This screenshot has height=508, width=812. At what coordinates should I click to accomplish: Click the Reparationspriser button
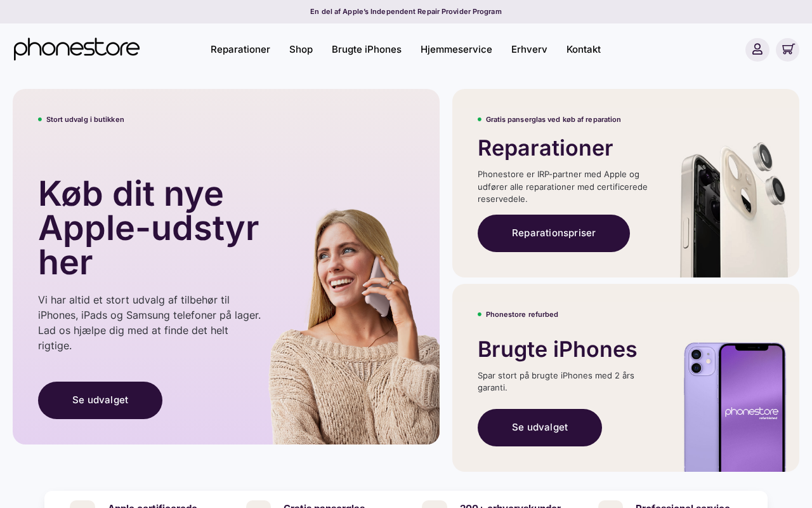click(x=554, y=233)
